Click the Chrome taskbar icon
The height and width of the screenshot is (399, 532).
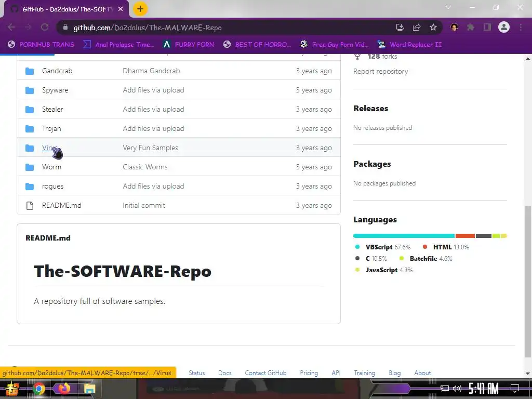coord(38,389)
